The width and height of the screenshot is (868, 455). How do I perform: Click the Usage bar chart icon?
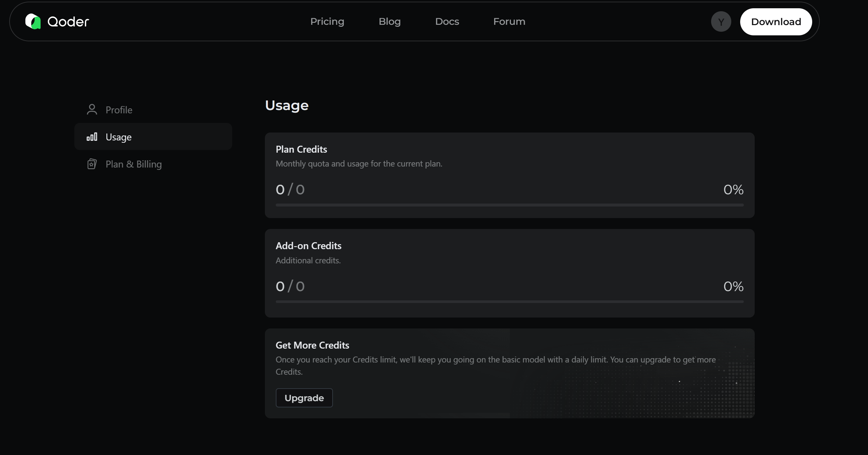[x=91, y=137]
